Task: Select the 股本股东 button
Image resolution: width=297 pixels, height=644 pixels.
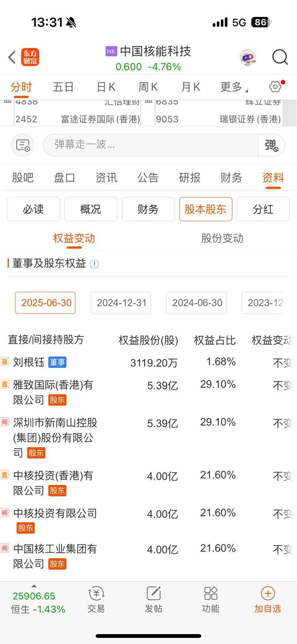Action: pyautogui.click(x=206, y=209)
